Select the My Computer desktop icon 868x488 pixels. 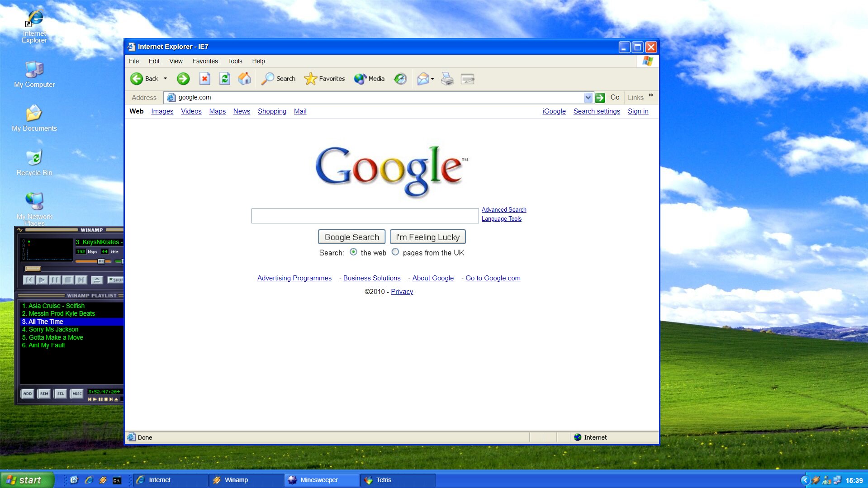coord(34,74)
